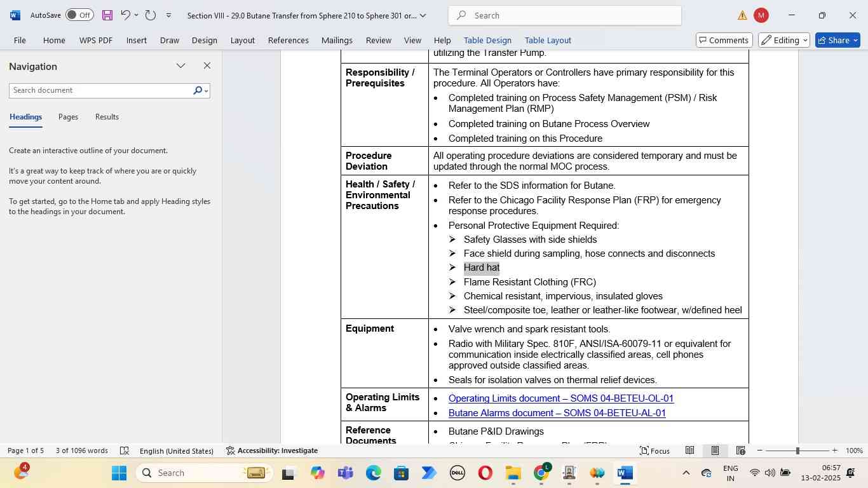Viewport: 868px width, 488px height.
Task: Expand Navigation pane task options chevron
Action: 181,65
